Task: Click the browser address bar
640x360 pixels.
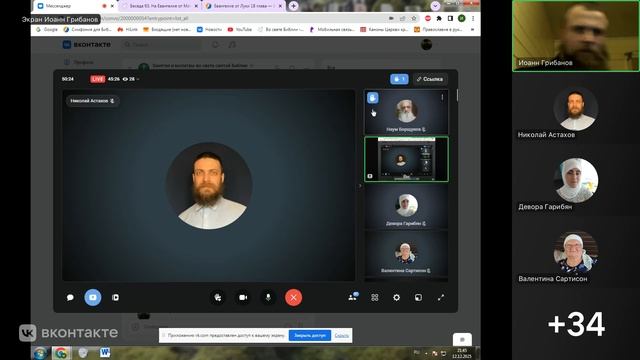Action: click(x=241, y=18)
